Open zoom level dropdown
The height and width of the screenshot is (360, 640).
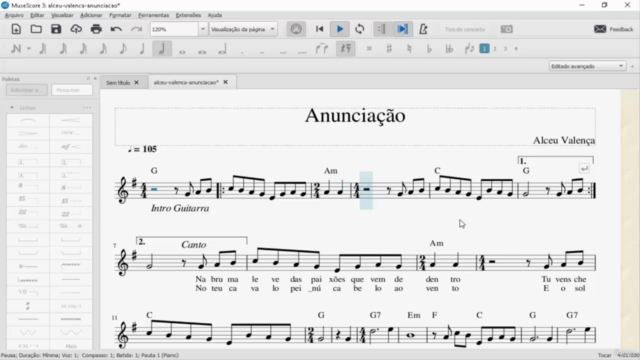point(202,29)
